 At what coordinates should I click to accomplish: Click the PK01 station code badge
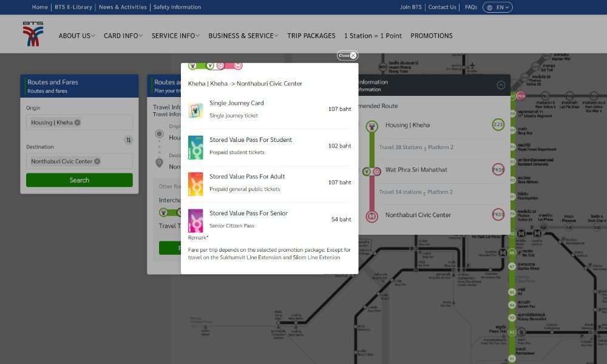point(498,214)
